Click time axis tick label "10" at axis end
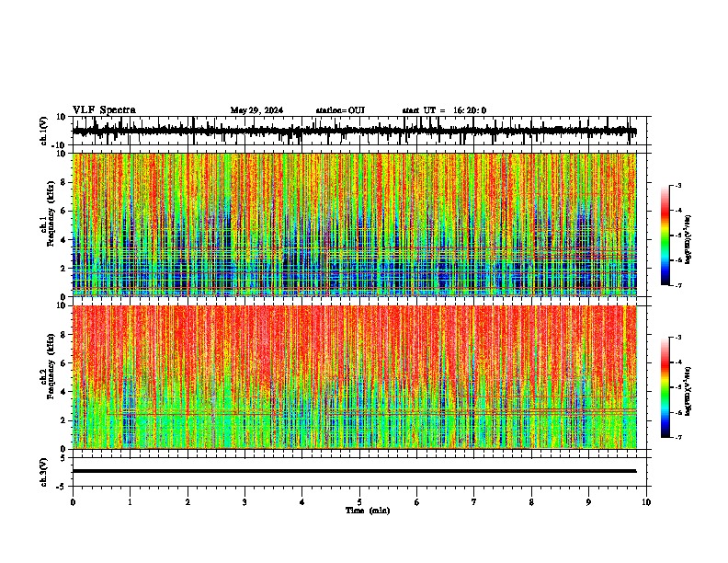The image size is (728, 563). coord(646,502)
